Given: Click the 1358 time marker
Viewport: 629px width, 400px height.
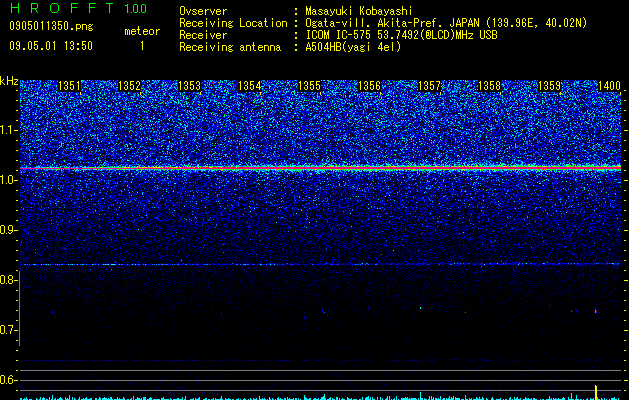Looking at the screenshot, I should click(490, 86).
